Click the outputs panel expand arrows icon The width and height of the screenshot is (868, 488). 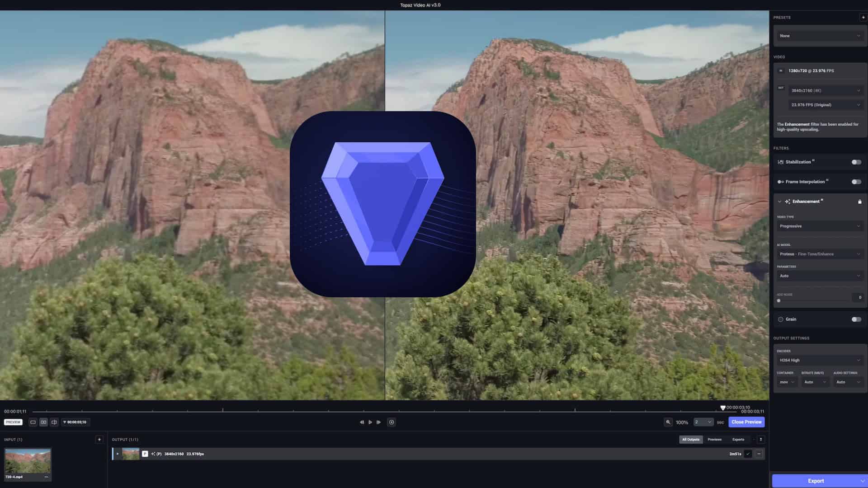[x=761, y=439]
